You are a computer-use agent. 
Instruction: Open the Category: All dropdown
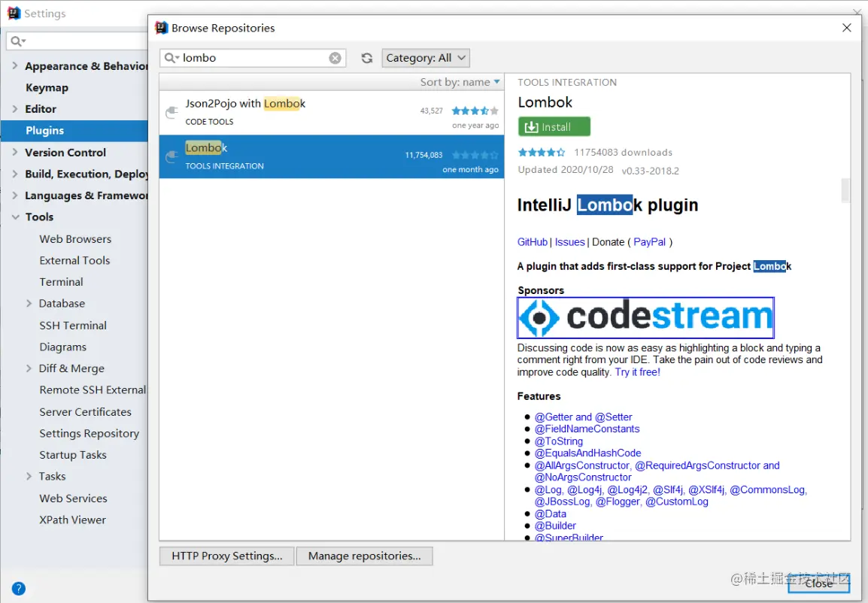[x=426, y=58]
